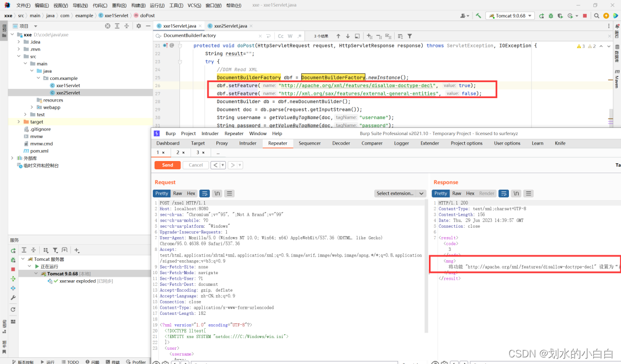This screenshot has height=364, width=621.
Task: Add a service with the plus icon
Action: [x=77, y=250]
